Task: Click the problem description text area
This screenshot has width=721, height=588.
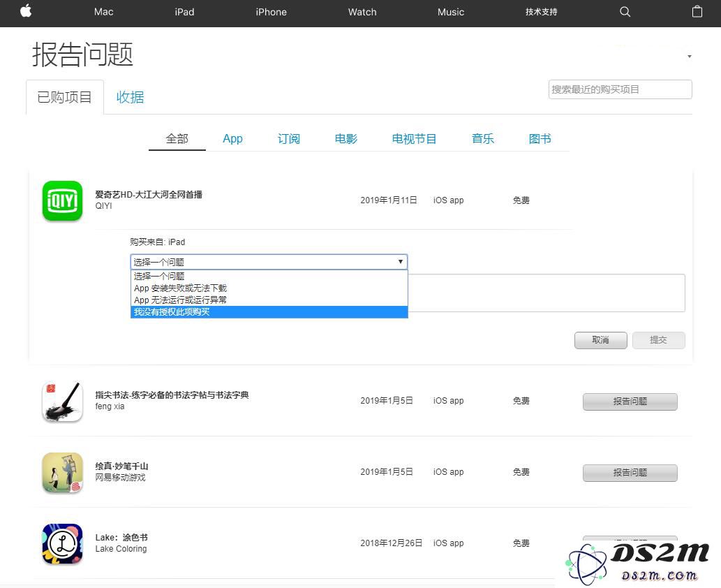Action: (547, 293)
